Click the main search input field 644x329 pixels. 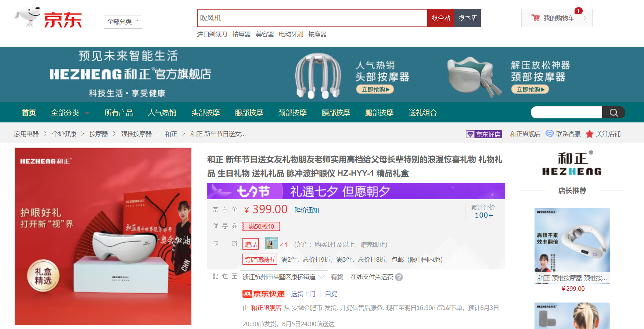pyautogui.click(x=312, y=18)
